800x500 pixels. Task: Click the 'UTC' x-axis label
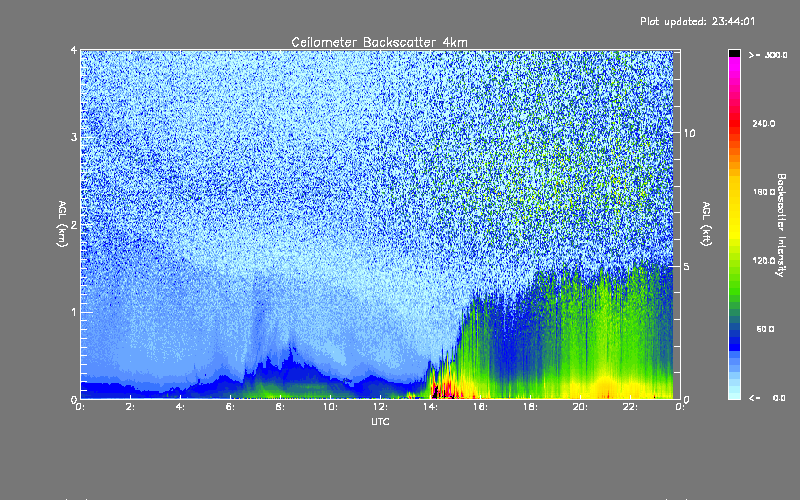380,421
